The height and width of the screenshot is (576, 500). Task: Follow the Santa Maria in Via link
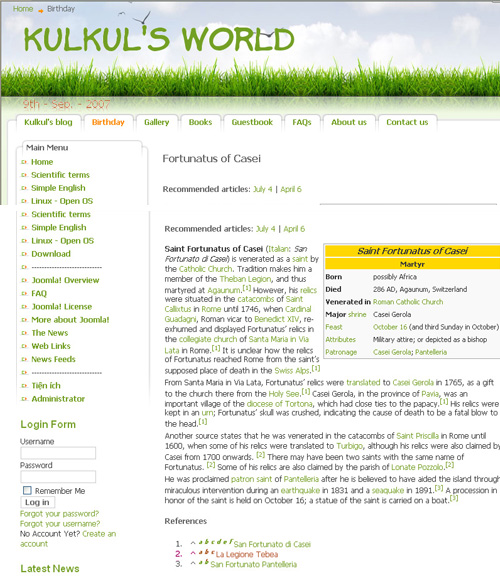[278, 339]
